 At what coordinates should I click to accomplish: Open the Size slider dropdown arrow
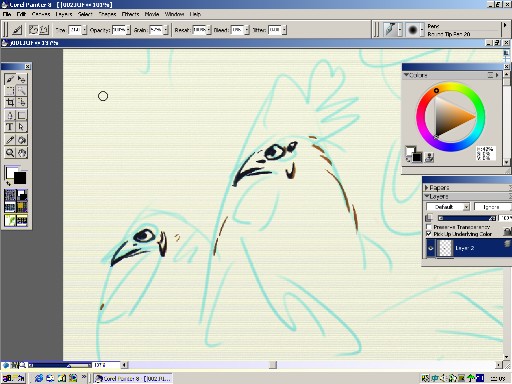(x=84, y=30)
